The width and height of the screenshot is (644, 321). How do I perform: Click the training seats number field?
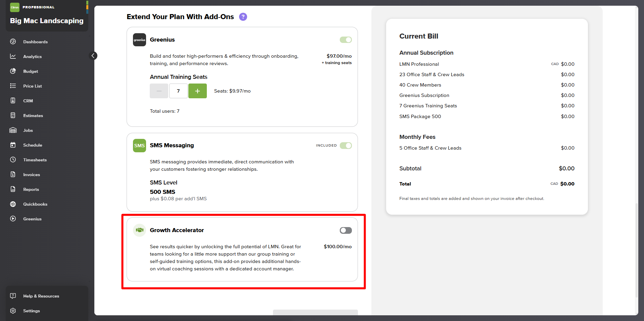(178, 91)
